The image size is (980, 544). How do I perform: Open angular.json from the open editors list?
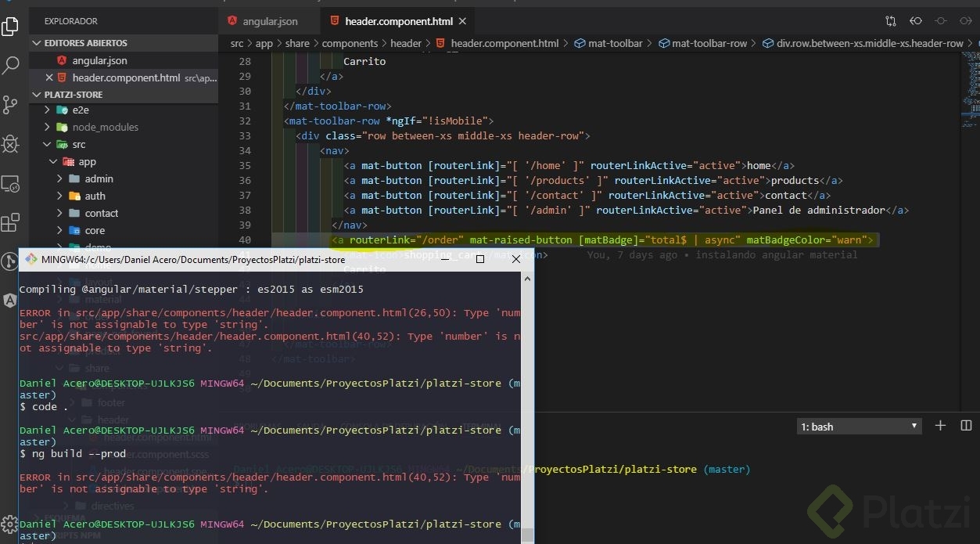point(99,60)
